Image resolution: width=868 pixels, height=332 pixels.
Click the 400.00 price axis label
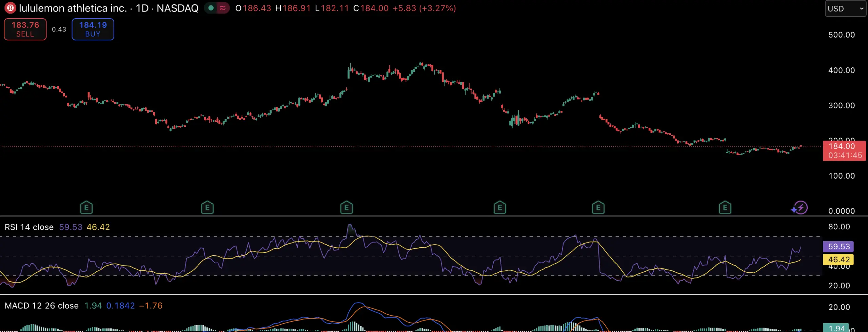coord(842,70)
